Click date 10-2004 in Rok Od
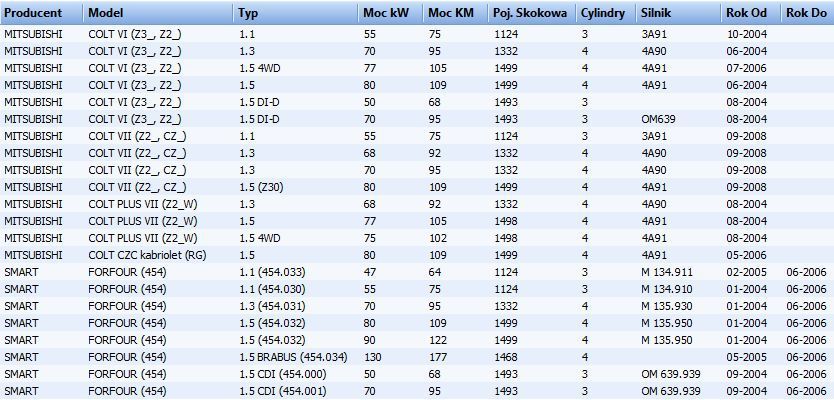This screenshot has width=834, height=400. (746, 34)
